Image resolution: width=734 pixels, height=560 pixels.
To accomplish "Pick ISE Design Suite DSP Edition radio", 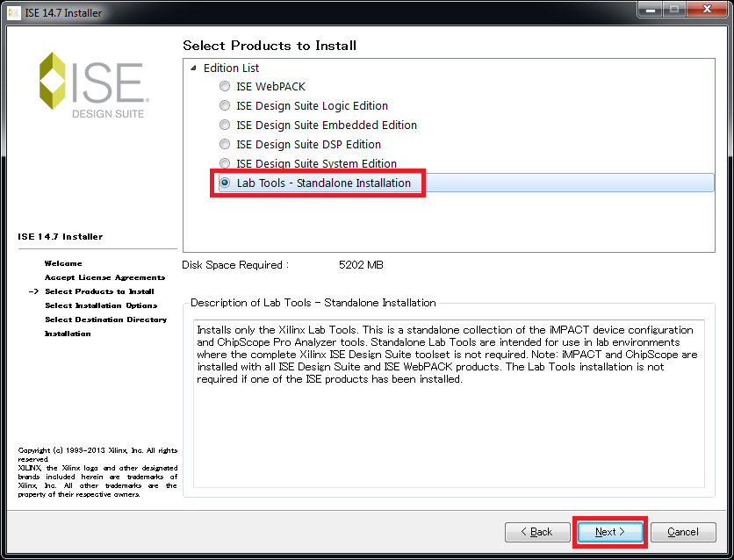I will click(x=225, y=144).
